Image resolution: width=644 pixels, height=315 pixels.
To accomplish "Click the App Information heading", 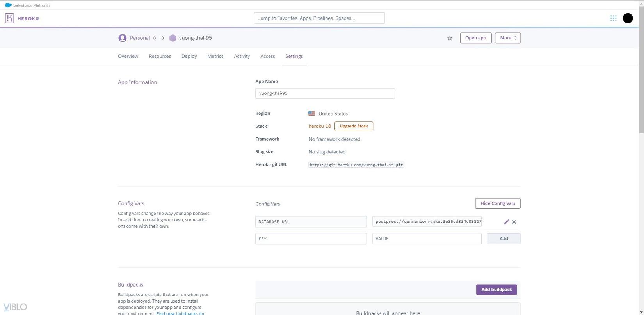I will (137, 82).
